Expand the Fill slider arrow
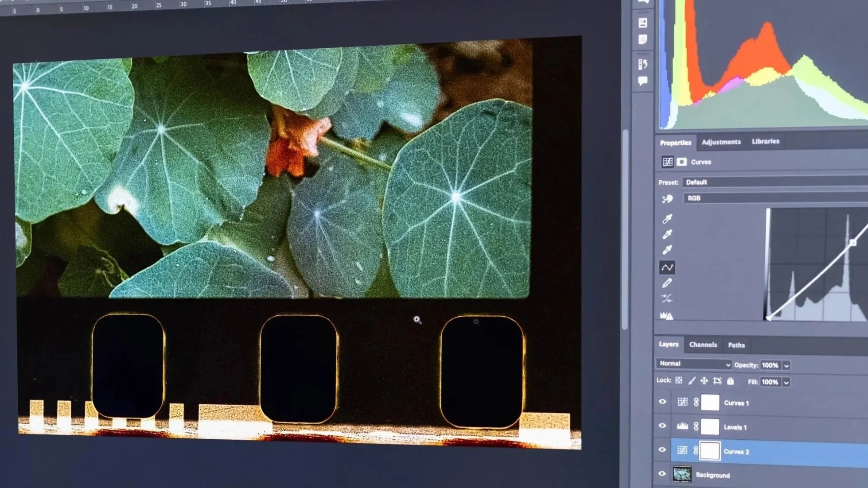This screenshot has width=868, height=488. pyautogui.click(x=786, y=382)
